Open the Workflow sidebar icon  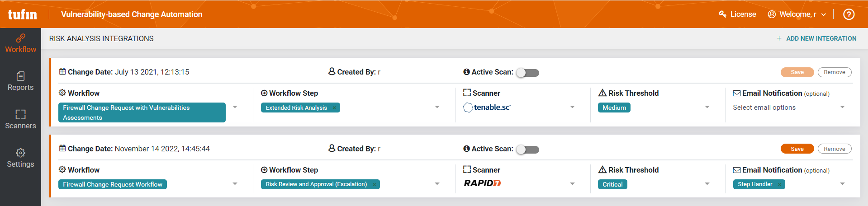coord(20,38)
